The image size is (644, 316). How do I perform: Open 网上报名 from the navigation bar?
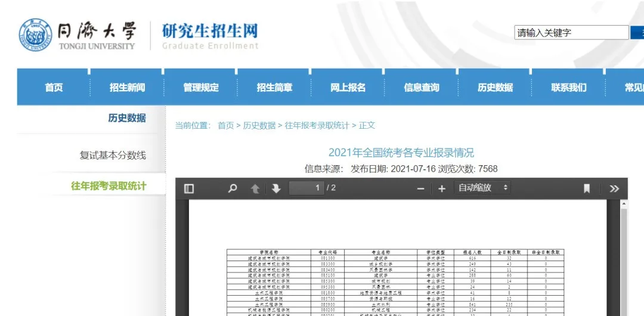point(348,88)
